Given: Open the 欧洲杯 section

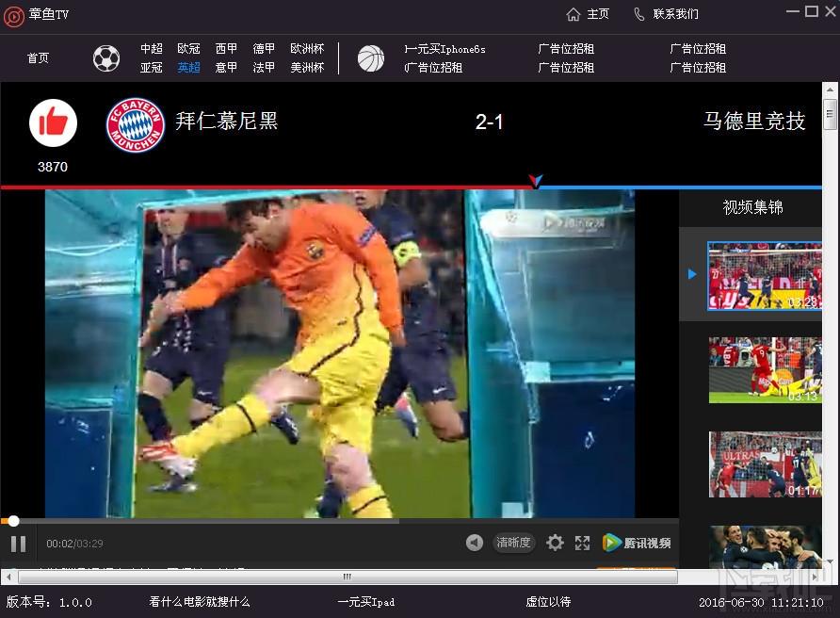Looking at the screenshot, I should 307,49.
